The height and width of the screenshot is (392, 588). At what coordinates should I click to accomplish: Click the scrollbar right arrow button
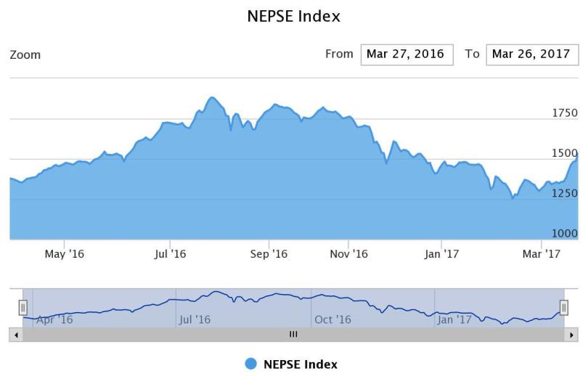pyautogui.click(x=572, y=335)
